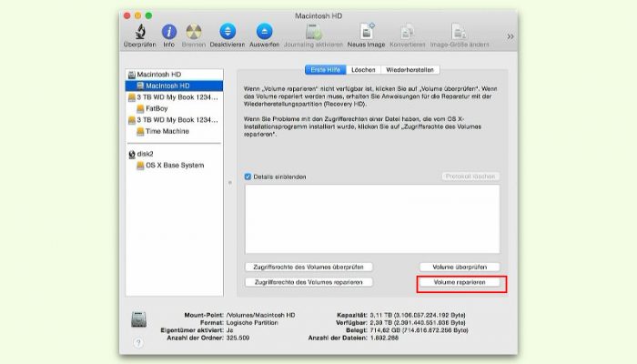Select the top-level Macintosh HD disk

(175, 75)
